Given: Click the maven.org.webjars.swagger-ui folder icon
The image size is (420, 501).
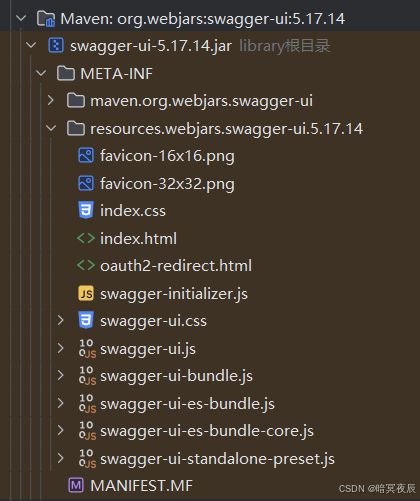Looking at the screenshot, I should coord(76,101).
